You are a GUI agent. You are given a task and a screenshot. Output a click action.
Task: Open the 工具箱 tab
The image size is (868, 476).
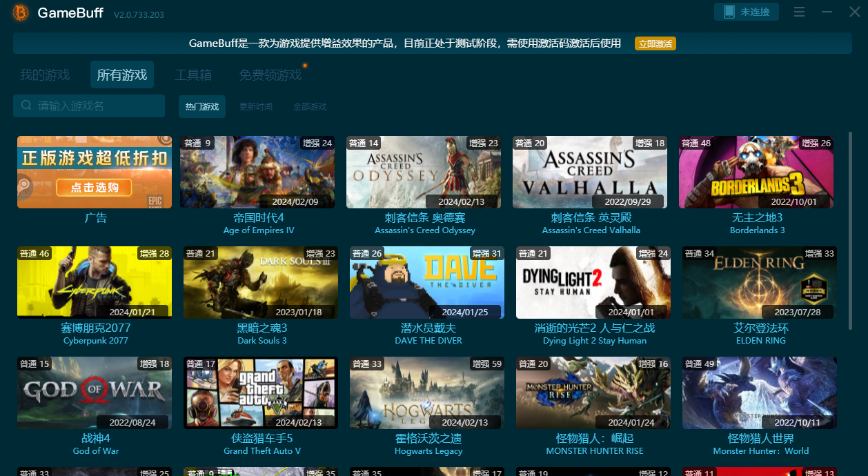coord(193,75)
